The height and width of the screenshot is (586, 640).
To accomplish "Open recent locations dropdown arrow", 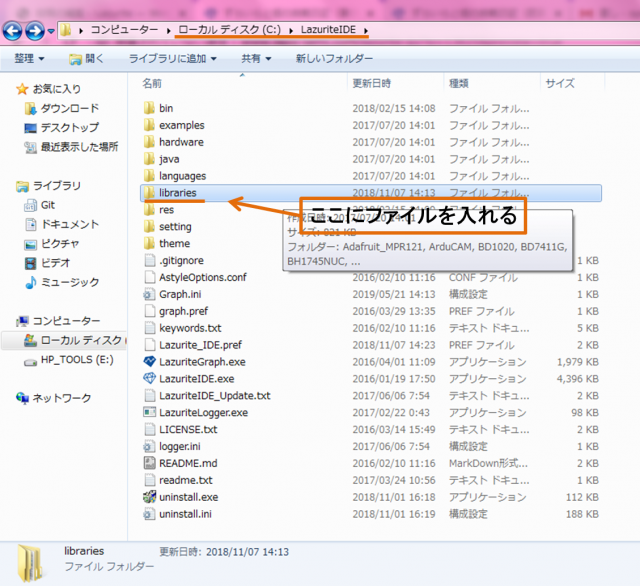I will (x=51, y=31).
